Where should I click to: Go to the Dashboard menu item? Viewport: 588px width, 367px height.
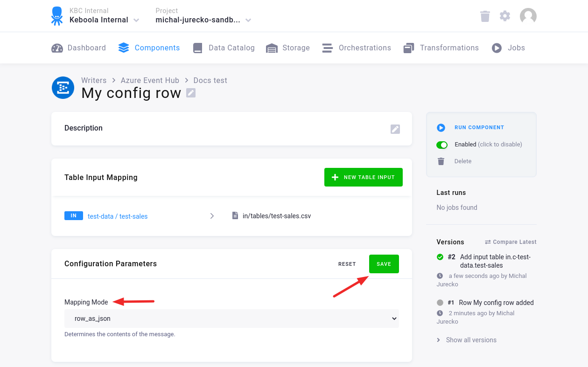79,48
